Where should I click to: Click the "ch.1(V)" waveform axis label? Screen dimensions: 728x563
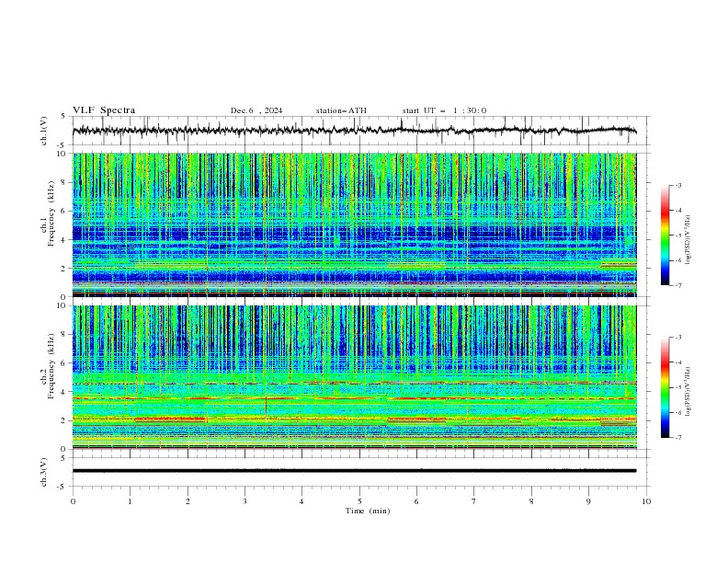tap(44, 131)
